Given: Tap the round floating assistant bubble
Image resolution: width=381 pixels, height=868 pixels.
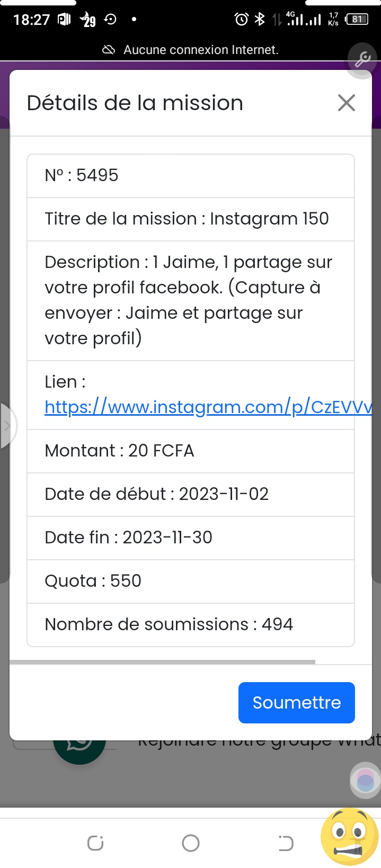Looking at the screenshot, I should click(365, 780).
